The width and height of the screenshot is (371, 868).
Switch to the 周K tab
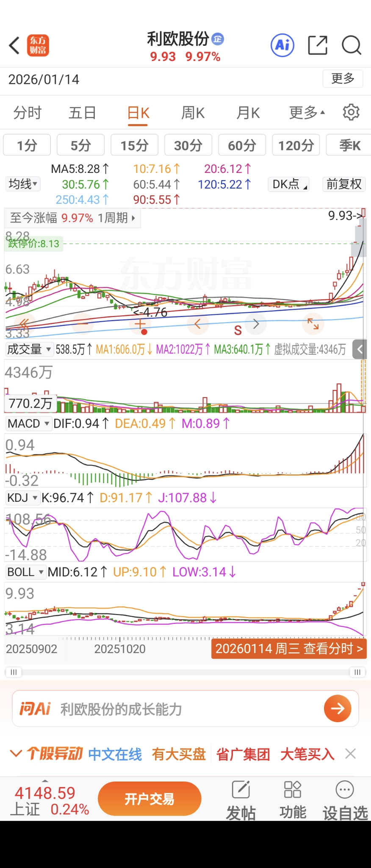point(193,113)
